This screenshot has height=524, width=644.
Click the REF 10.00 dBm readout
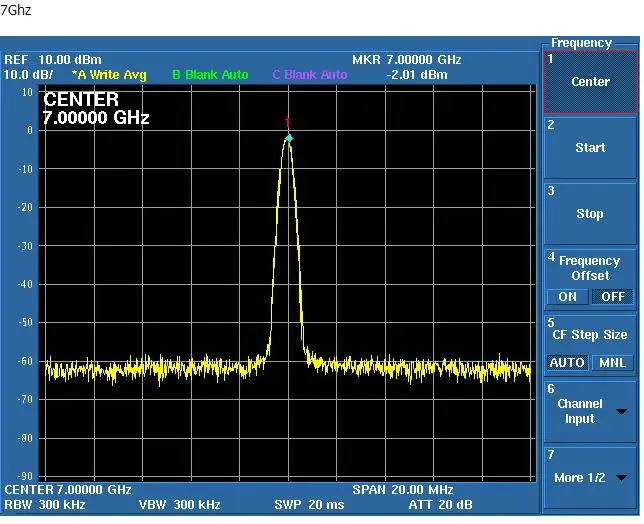[x=53, y=60]
